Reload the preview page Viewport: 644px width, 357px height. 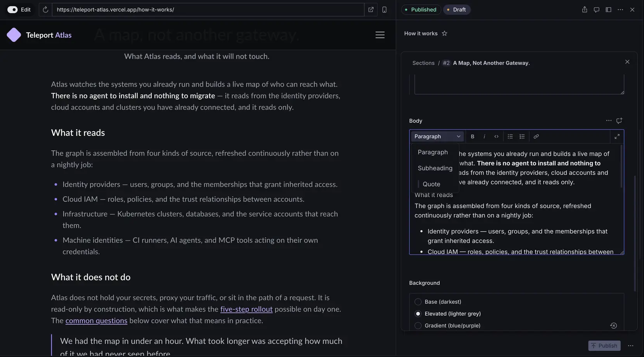45,10
